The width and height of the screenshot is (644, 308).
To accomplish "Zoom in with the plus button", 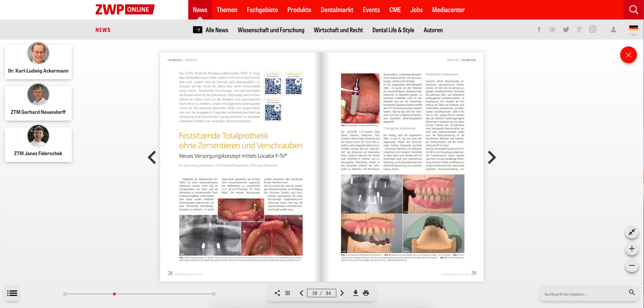I will click(632, 249).
